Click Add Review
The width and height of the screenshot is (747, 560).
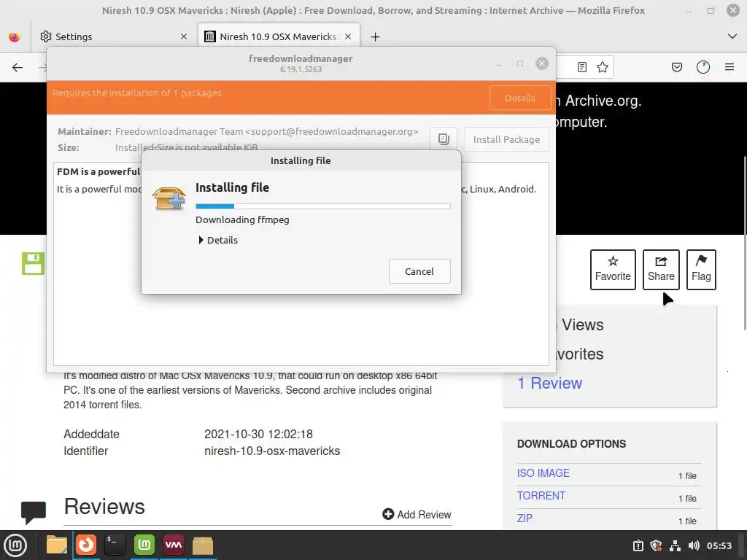tap(417, 514)
